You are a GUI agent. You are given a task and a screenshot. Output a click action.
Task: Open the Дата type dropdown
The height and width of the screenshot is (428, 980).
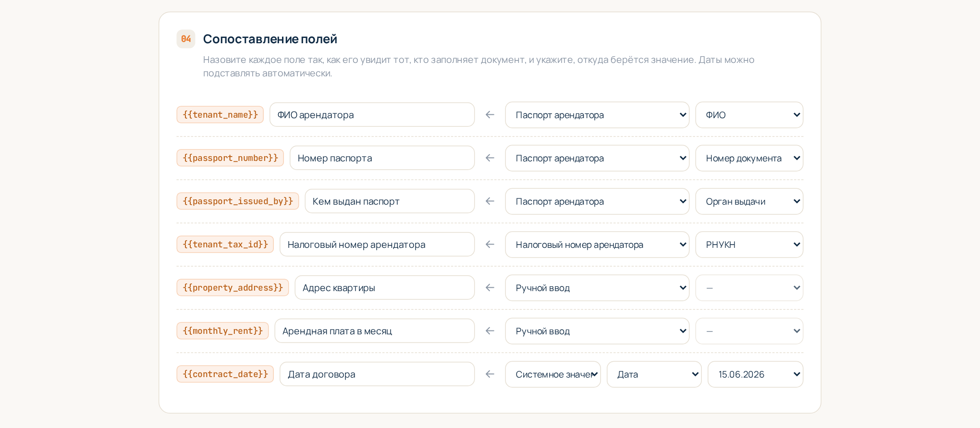click(x=654, y=374)
